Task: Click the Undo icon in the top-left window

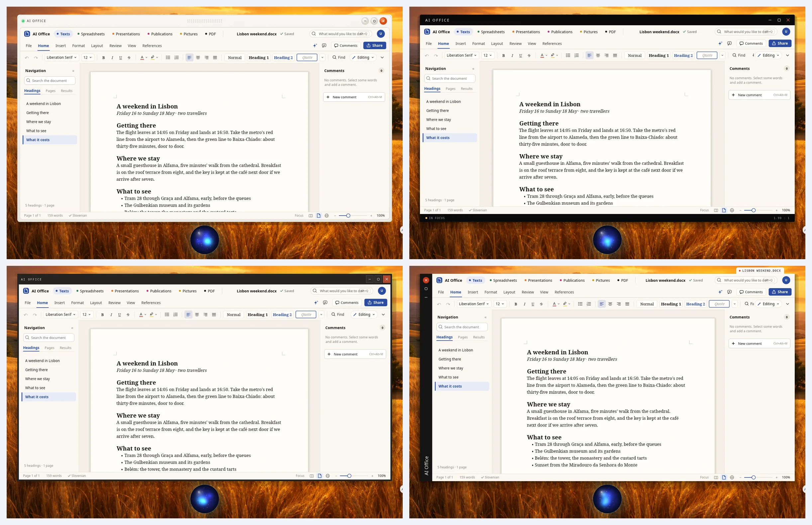Action: (27, 57)
